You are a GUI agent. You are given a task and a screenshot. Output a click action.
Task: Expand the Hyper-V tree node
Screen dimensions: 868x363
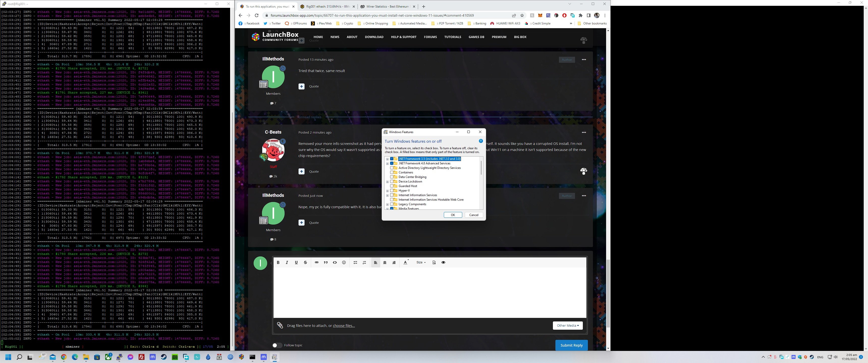pos(388,191)
